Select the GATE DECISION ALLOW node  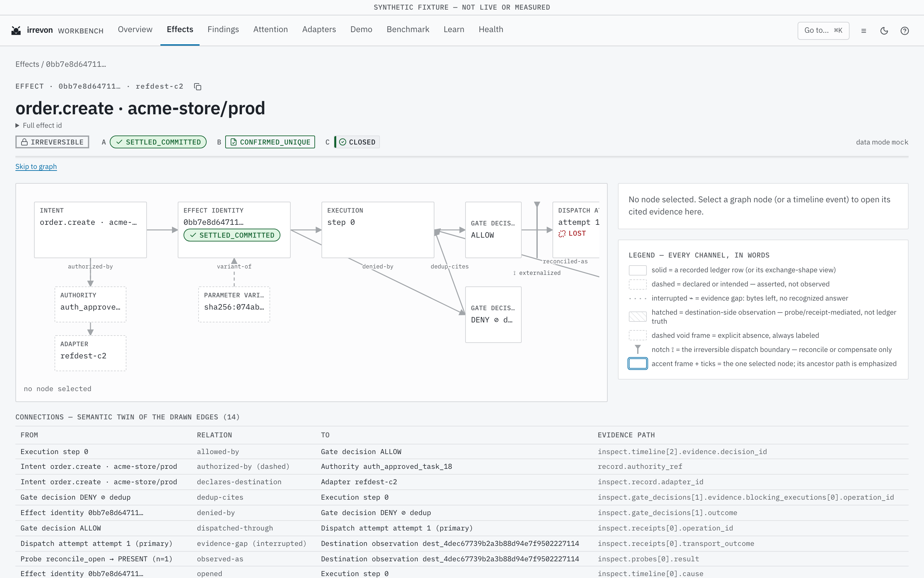coord(493,230)
